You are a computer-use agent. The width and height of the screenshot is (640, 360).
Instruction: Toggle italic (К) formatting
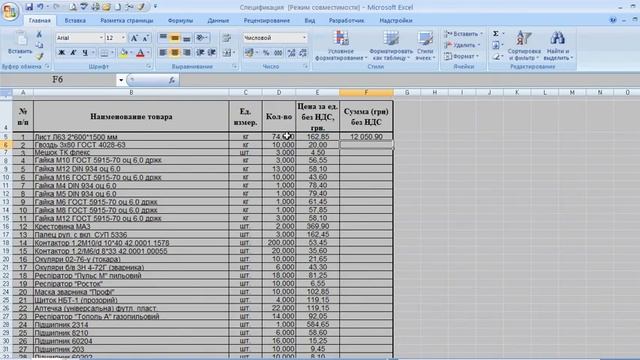click(x=73, y=53)
